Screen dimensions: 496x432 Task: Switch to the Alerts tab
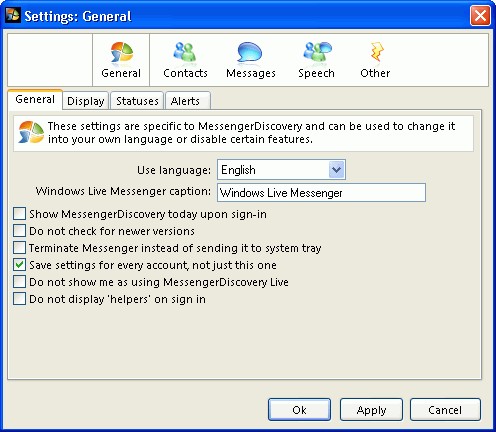188,101
